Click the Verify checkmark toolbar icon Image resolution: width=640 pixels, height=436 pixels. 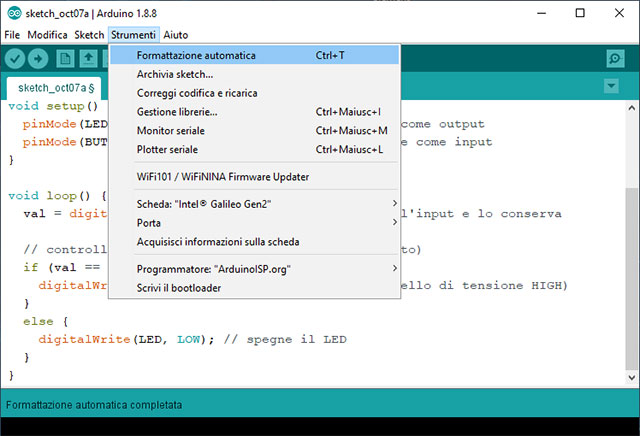pos(15,59)
